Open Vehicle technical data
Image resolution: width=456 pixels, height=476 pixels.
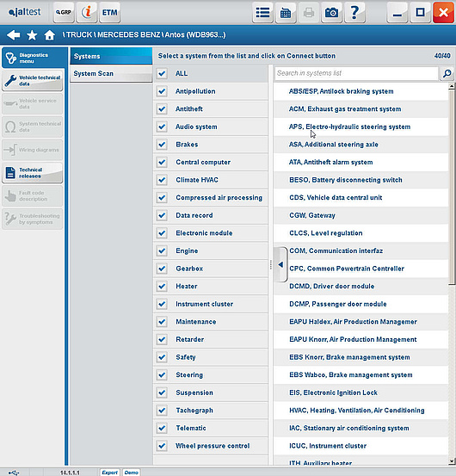coord(33,80)
